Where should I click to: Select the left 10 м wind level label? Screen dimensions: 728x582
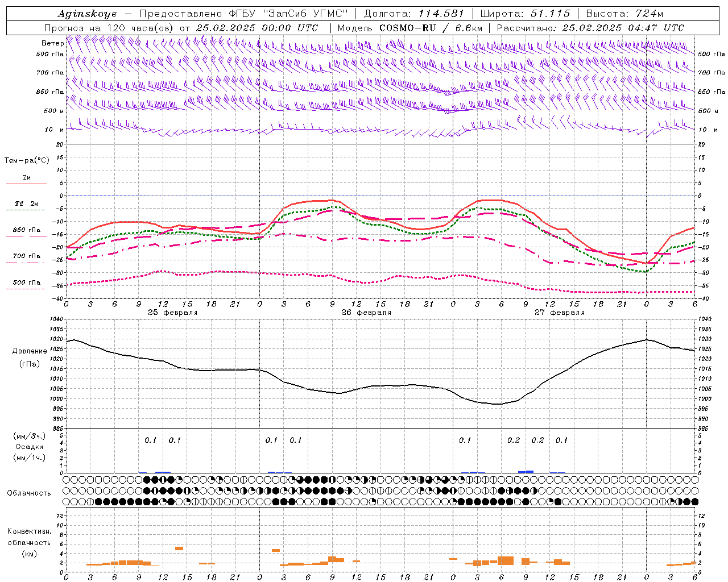coord(54,130)
